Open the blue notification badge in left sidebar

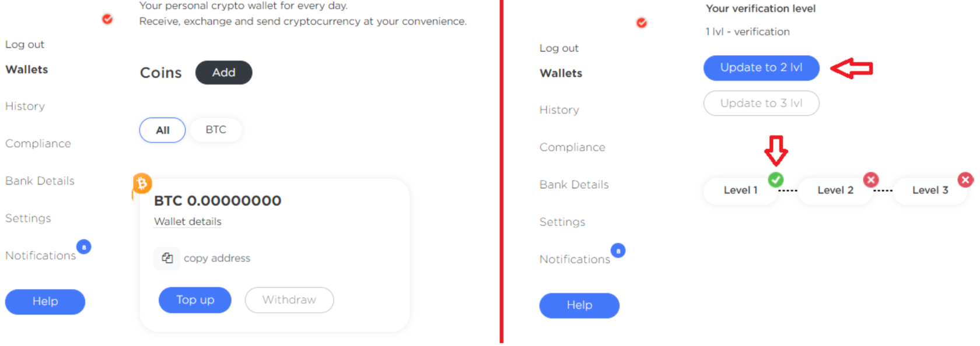[84, 247]
